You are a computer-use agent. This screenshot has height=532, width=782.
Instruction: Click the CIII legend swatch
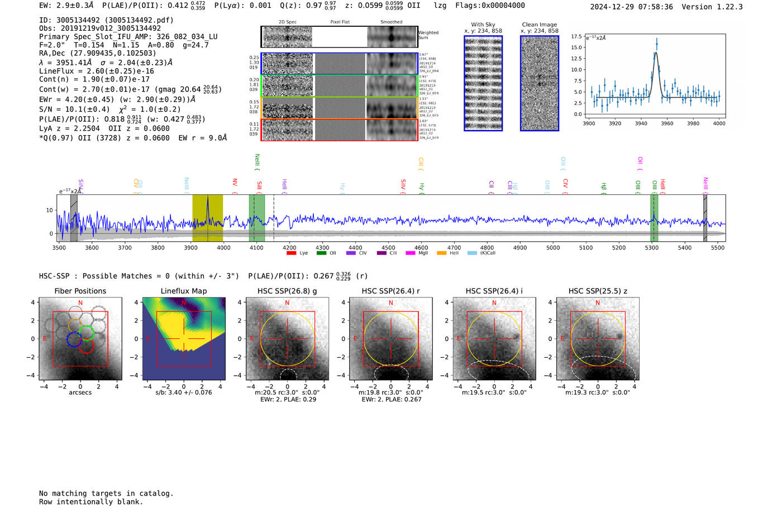[x=382, y=253]
